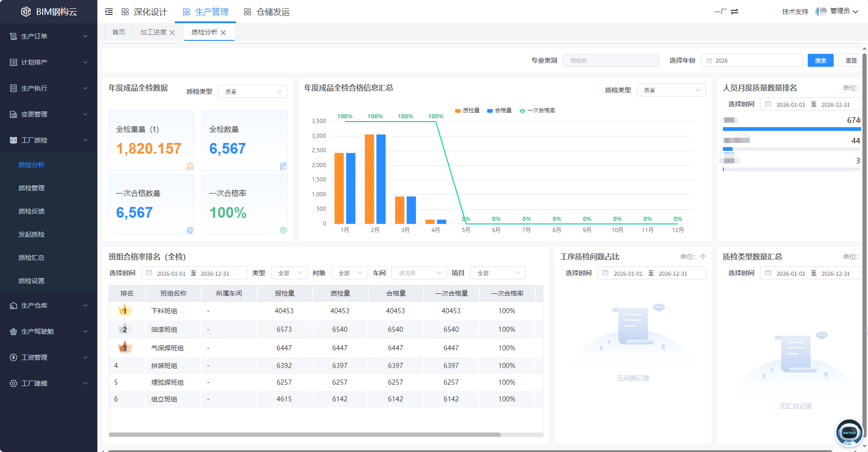The height and width of the screenshot is (452, 868).
Task: Click the 埋弧焊班组 row name
Action: (x=167, y=382)
